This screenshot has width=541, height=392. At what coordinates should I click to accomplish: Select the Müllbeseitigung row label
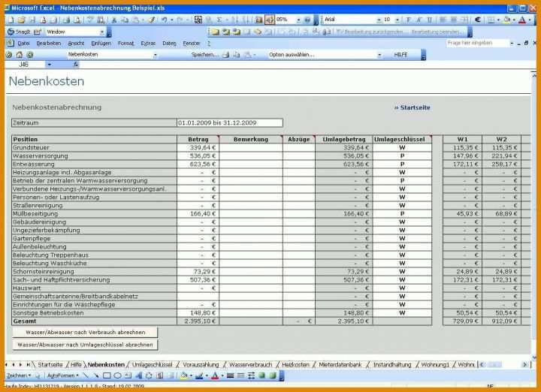(94, 214)
